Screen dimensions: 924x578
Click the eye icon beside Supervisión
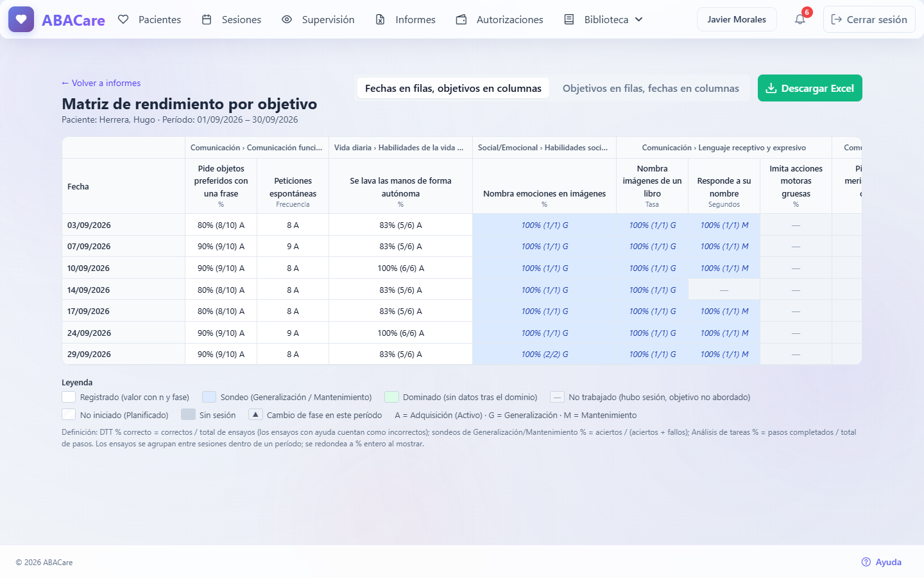coord(287,19)
